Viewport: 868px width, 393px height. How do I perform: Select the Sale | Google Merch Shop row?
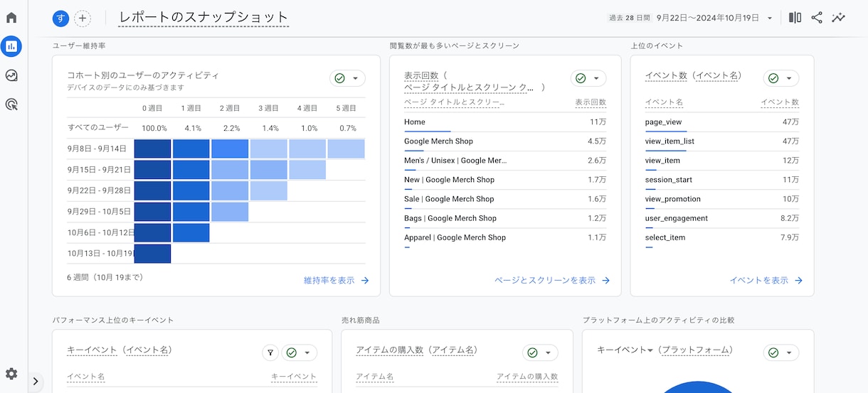tap(505, 199)
